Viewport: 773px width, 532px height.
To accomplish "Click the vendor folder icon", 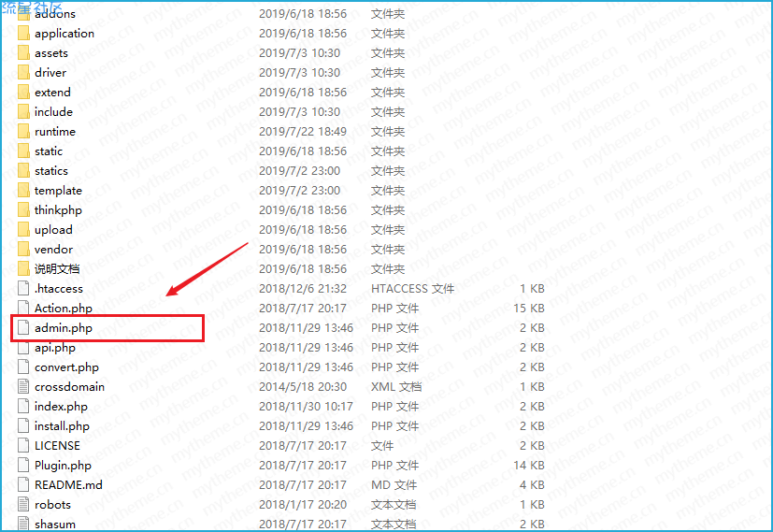I will click(23, 250).
